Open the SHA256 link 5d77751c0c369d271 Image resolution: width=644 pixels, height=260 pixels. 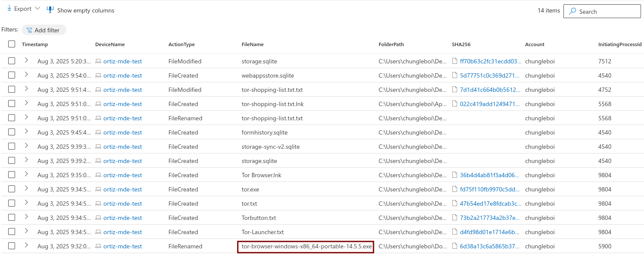click(x=491, y=75)
